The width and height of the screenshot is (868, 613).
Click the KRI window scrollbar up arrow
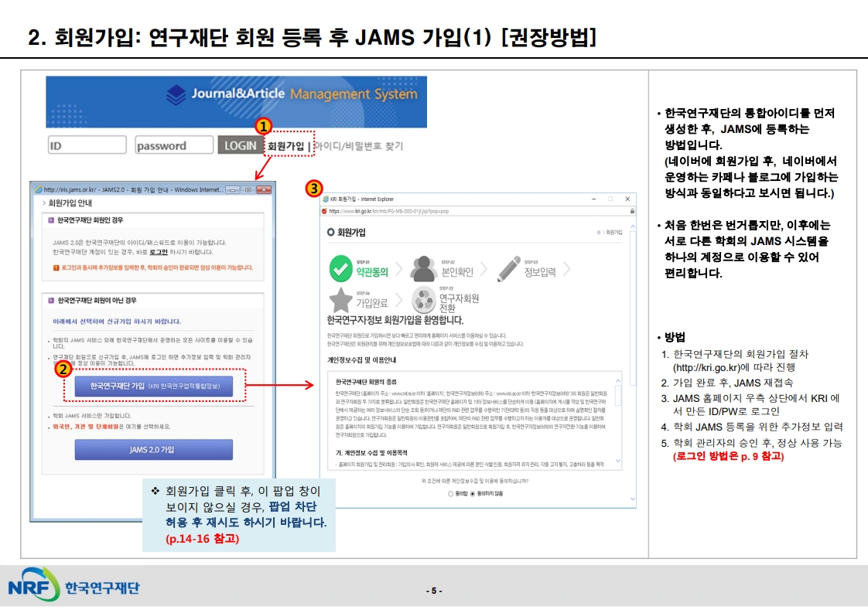point(633,226)
